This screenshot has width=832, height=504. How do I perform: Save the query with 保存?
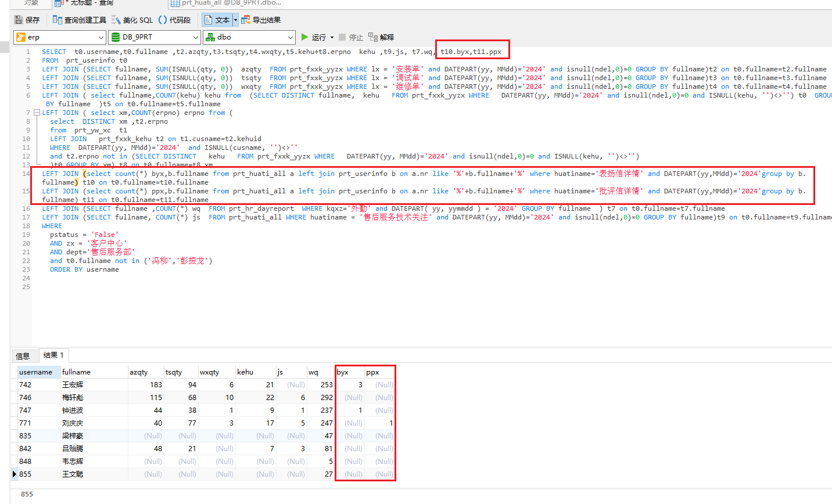point(27,20)
